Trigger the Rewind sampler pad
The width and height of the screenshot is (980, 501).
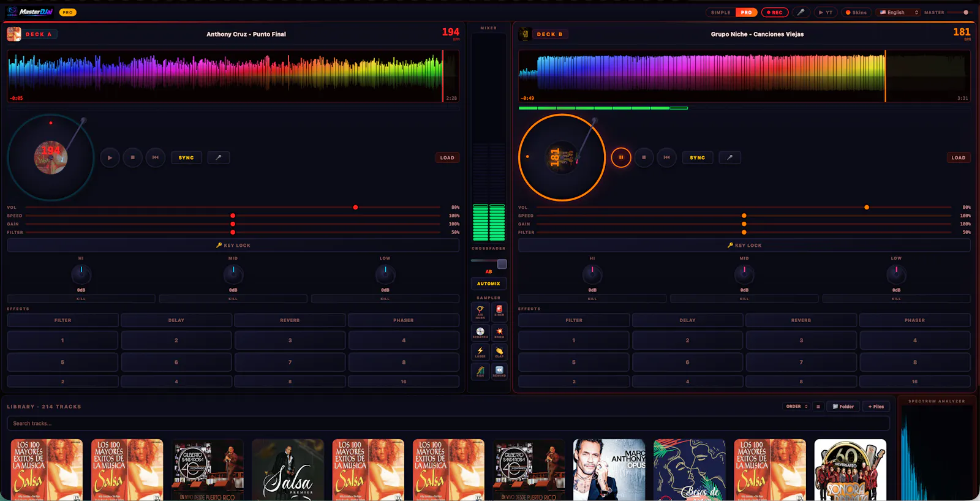click(499, 371)
